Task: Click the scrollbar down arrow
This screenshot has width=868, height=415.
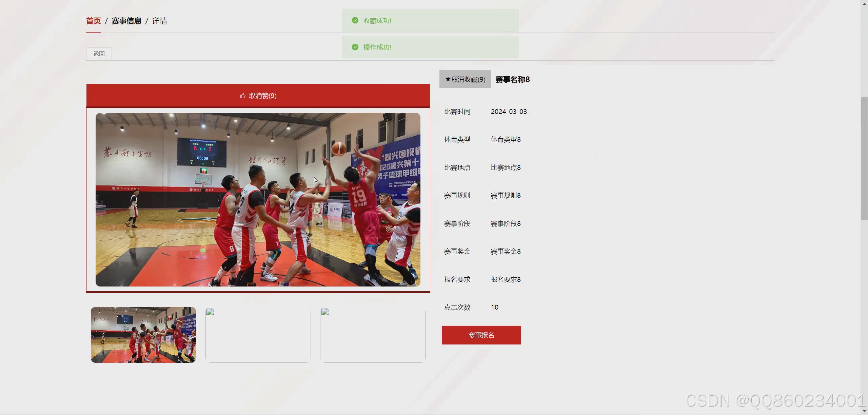Action: pos(864,411)
